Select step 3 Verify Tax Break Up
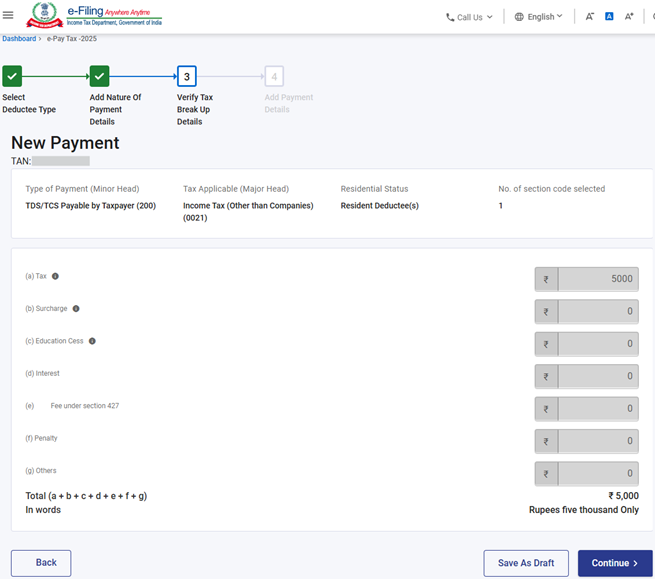The height and width of the screenshot is (579, 655). pyautogui.click(x=187, y=76)
